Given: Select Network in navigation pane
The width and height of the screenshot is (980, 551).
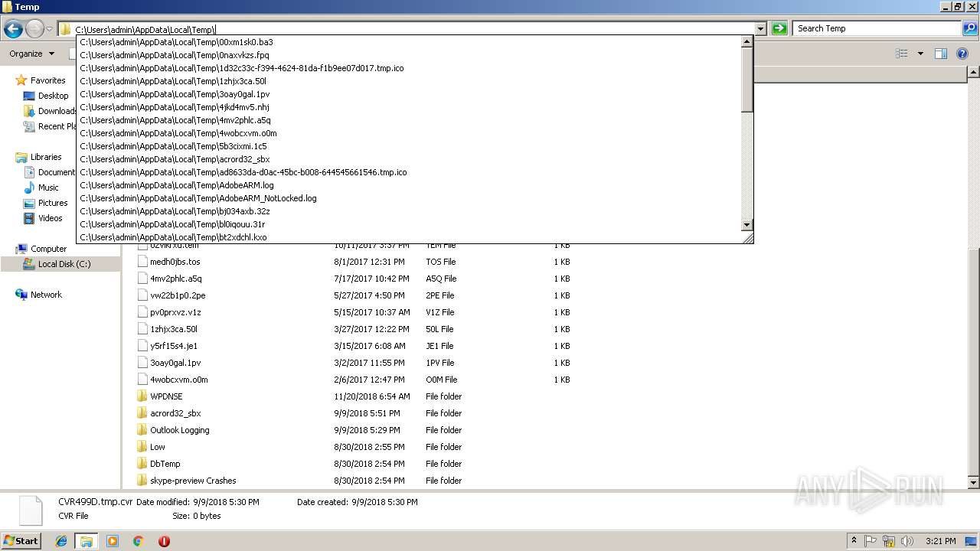Looking at the screenshot, I should [x=46, y=295].
